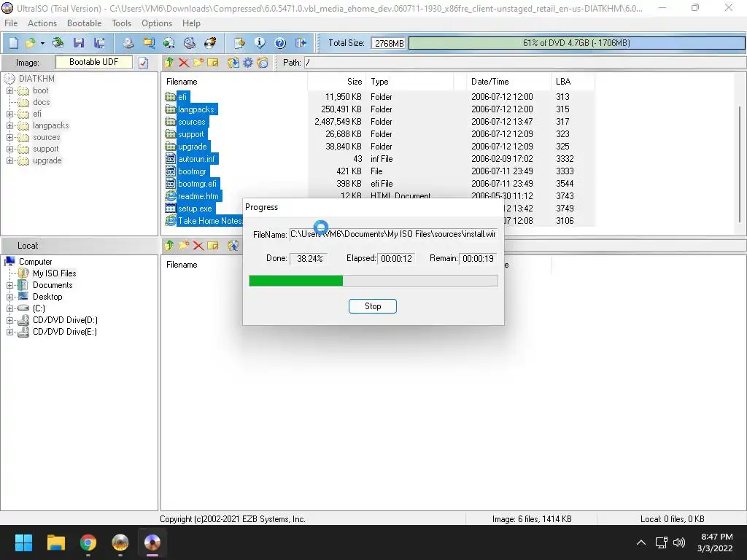747x560 pixels.
Task: Sort by the Type column header
Action: [x=410, y=82]
